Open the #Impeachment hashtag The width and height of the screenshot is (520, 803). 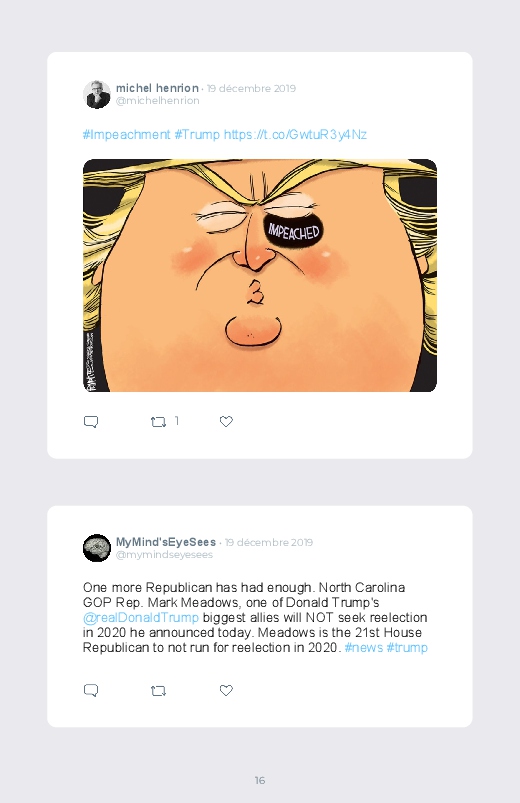[x=127, y=135]
